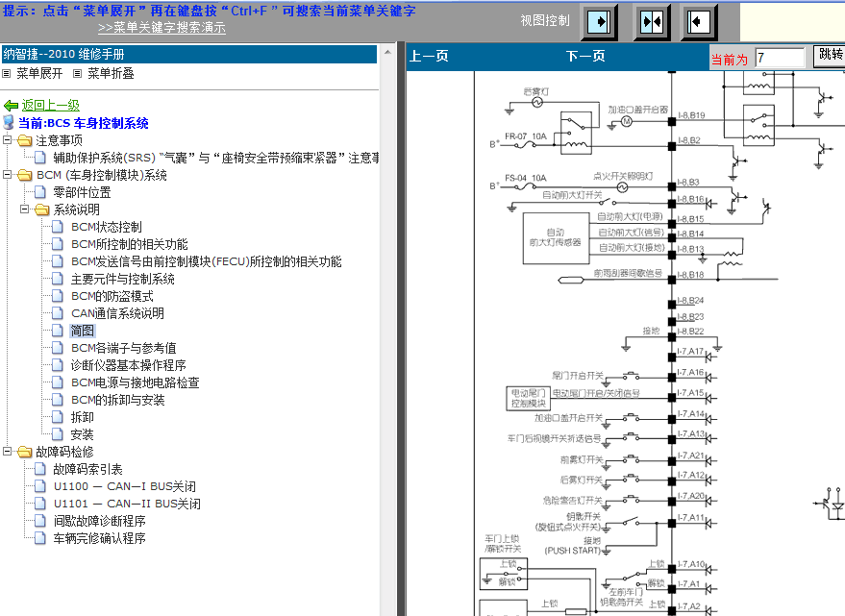Click the centered split view control icon
Viewport: 845px width, 616px height.
pos(651,21)
